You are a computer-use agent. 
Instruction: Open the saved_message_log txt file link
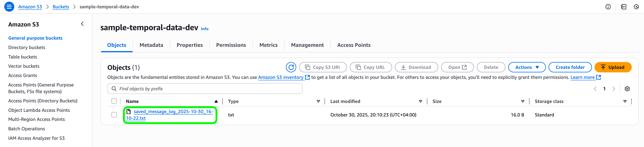(x=173, y=112)
